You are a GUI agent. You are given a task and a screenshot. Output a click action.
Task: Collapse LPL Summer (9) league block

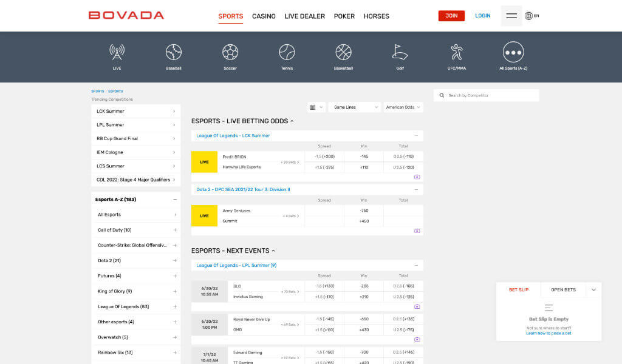(x=416, y=265)
